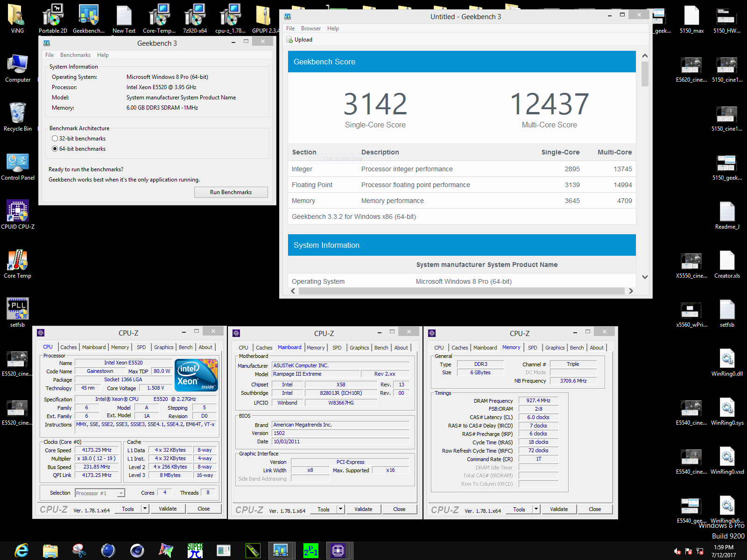Click the Run Benchmarks button
This screenshot has width=747, height=560.
pos(231,192)
